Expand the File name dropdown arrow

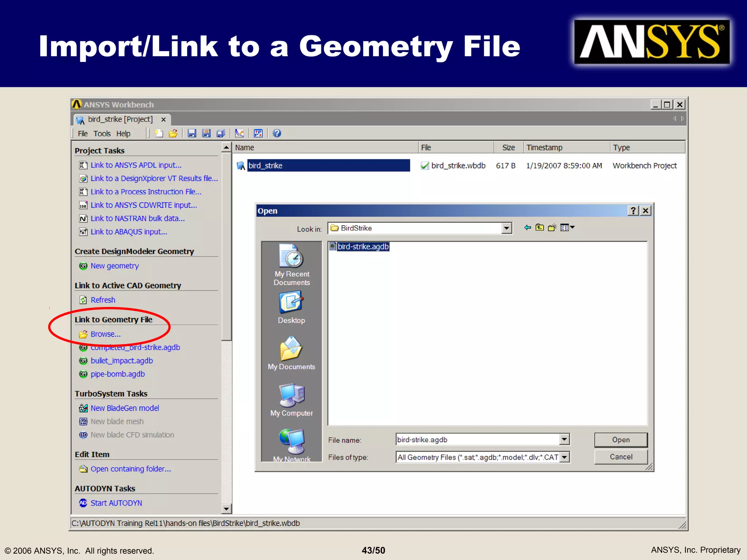tap(564, 439)
